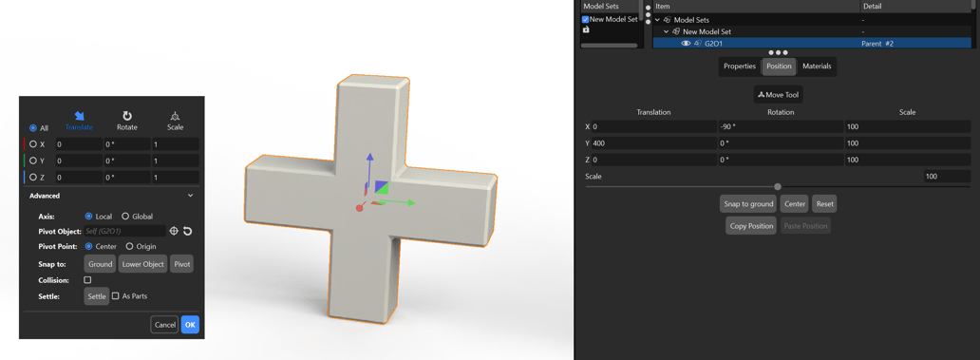Click the X Translation field showing 0
The width and height of the screenshot is (980, 360).
pos(654,127)
